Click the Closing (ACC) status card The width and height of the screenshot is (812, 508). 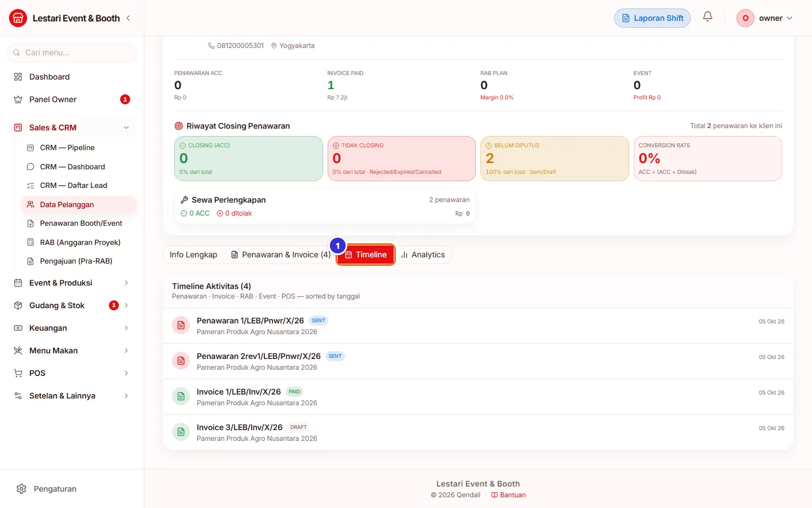click(249, 159)
